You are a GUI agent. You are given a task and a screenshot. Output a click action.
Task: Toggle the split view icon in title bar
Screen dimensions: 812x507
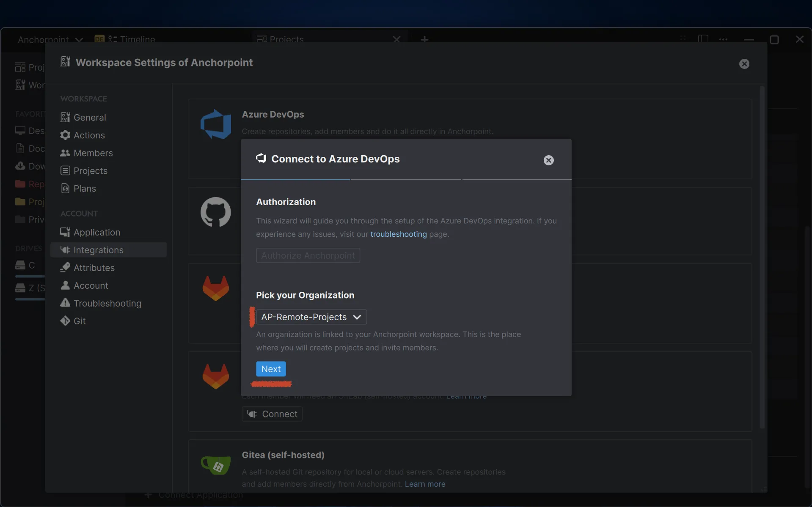(x=703, y=39)
